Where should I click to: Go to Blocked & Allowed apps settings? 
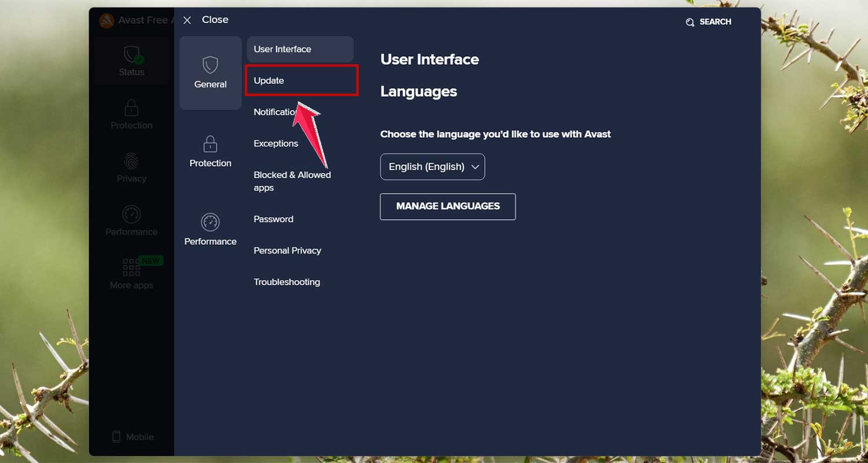point(292,181)
